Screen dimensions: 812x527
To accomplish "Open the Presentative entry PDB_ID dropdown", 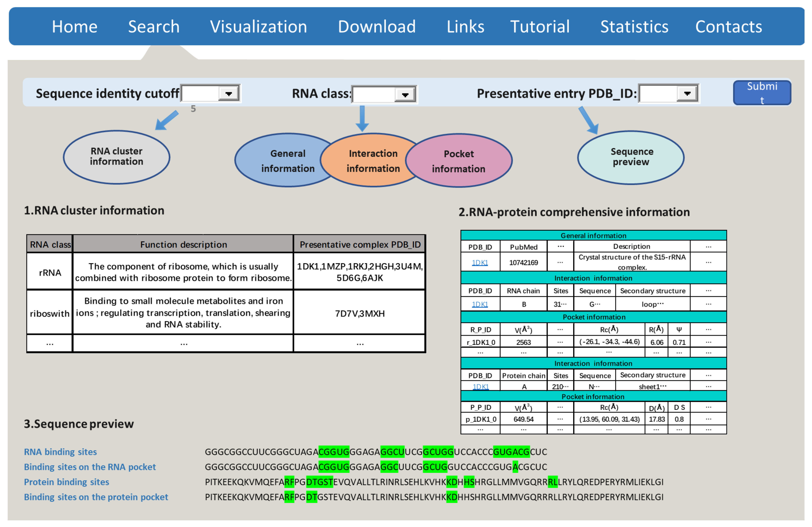I will coord(687,93).
